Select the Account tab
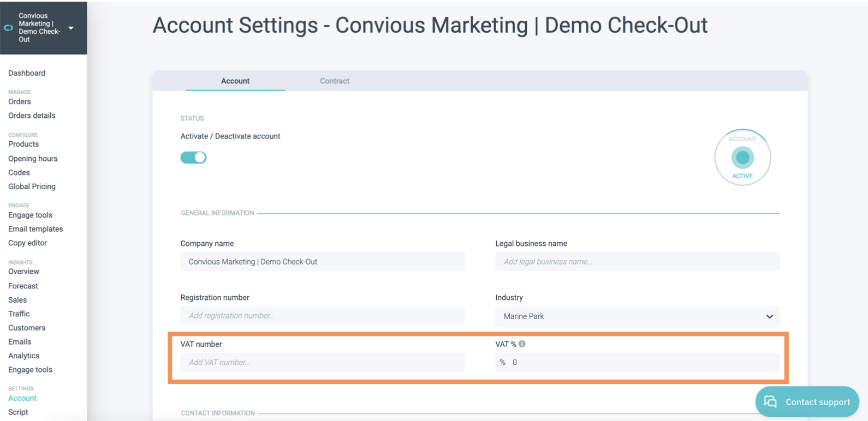Image resolution: width=868 pixels, height=421 pixels. [235, 81]
